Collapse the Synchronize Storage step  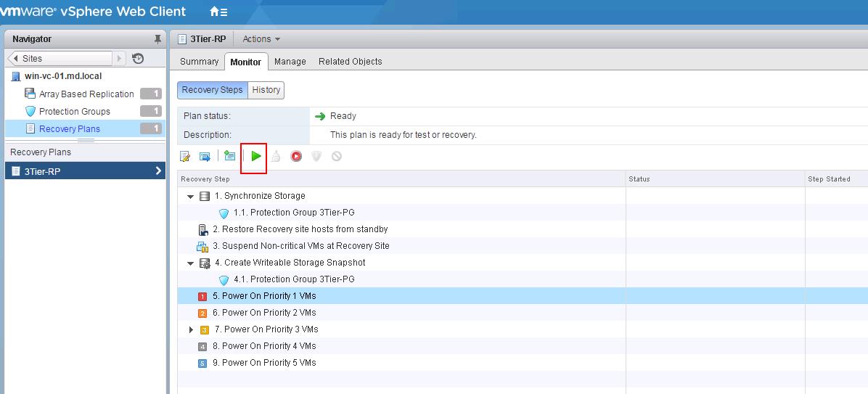click(x=190, y=197)
